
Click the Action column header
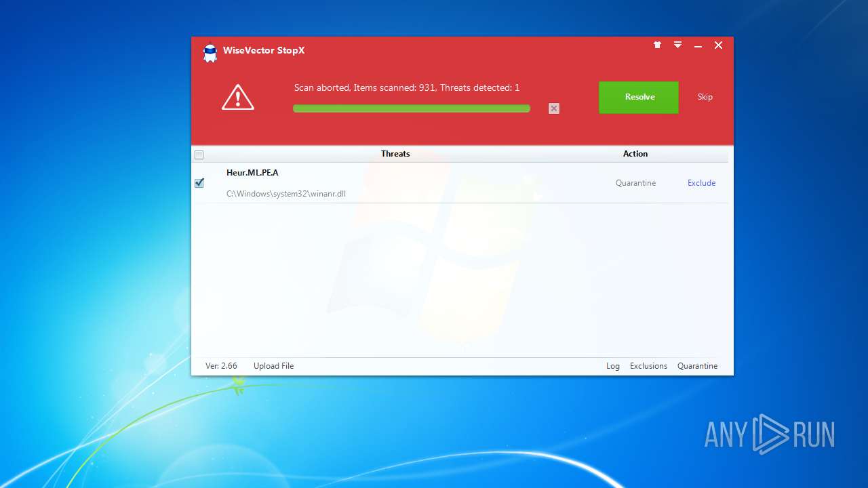coord(635,154)
